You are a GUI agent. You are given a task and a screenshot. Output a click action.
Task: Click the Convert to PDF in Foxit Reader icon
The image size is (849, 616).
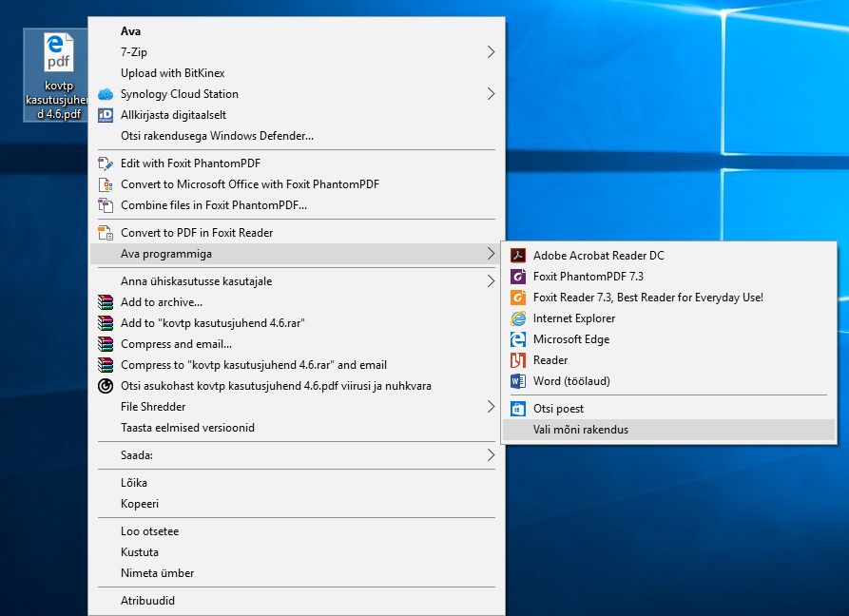coord(106,233)
